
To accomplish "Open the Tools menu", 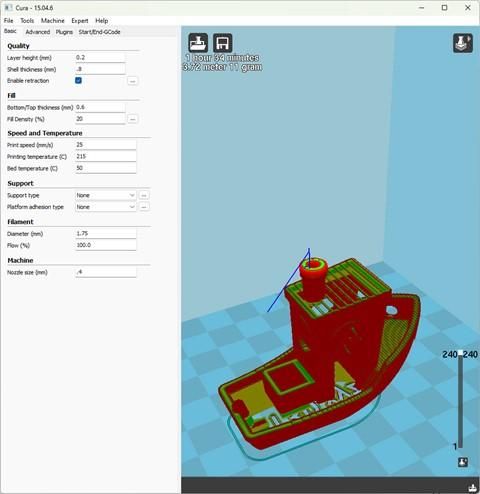I will point(27,21).
